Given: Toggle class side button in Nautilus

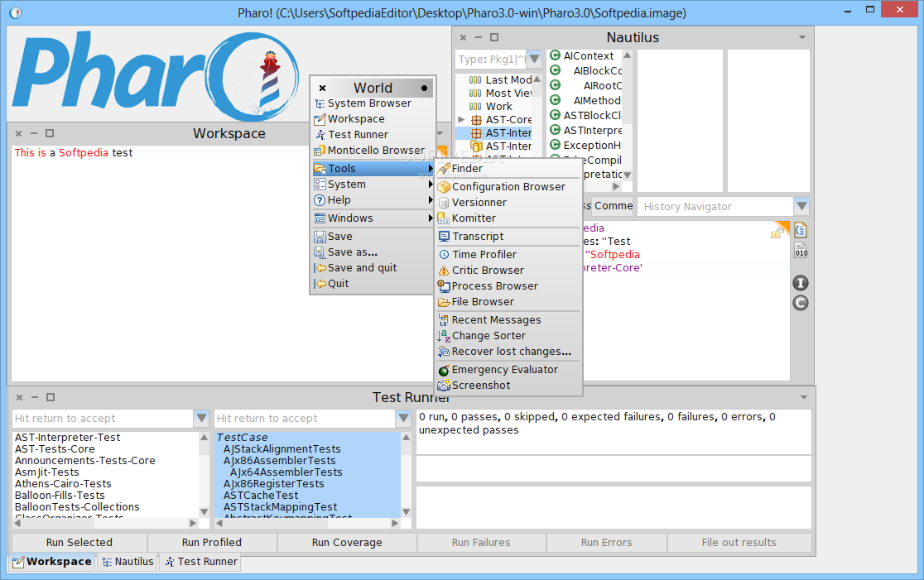Looking at the screenshot, I should point(801,304).
